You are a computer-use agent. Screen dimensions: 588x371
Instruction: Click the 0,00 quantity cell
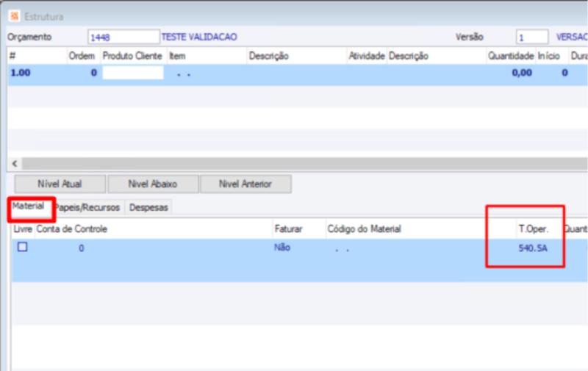pos(522,73)
